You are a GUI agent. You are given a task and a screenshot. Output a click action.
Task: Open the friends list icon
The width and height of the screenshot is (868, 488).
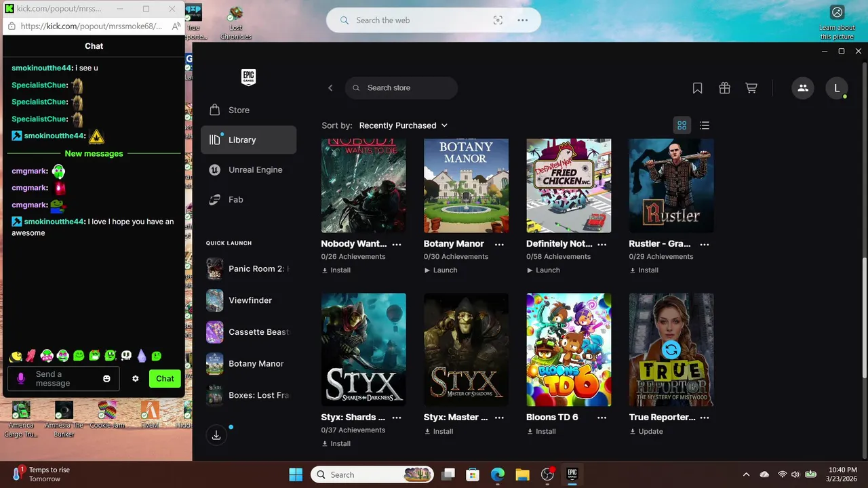[x=803, y=88]
